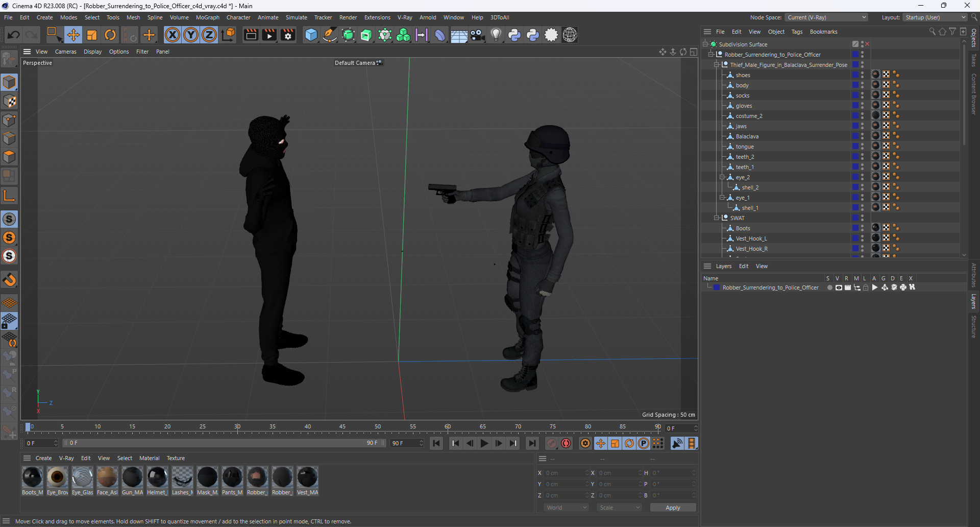Toggle visibility dots of shoes object
The image size is (980, 527).
pos(863,75)
